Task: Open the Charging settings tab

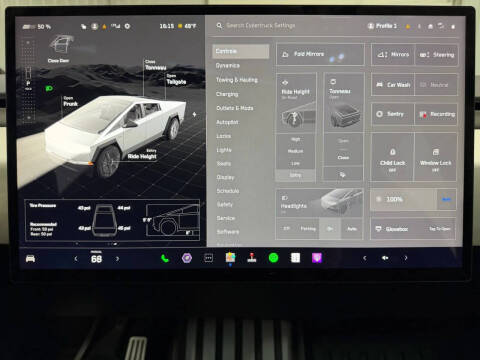Action: [227, 94]
